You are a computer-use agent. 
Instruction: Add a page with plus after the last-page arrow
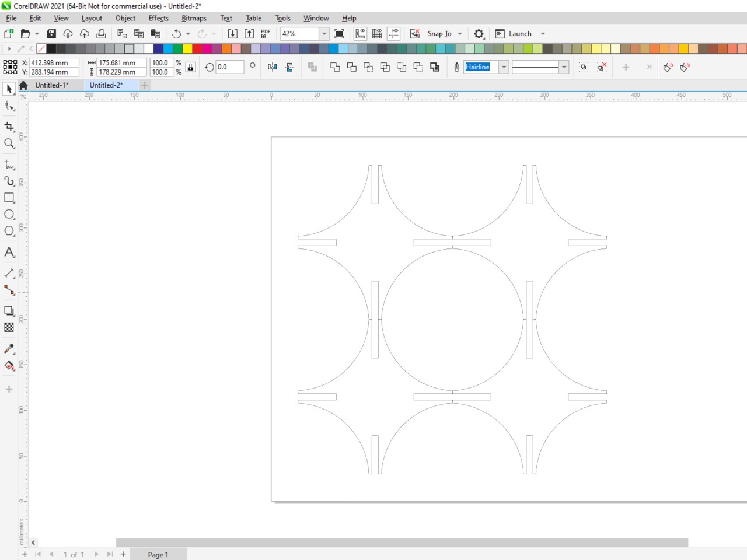(123, 554)
